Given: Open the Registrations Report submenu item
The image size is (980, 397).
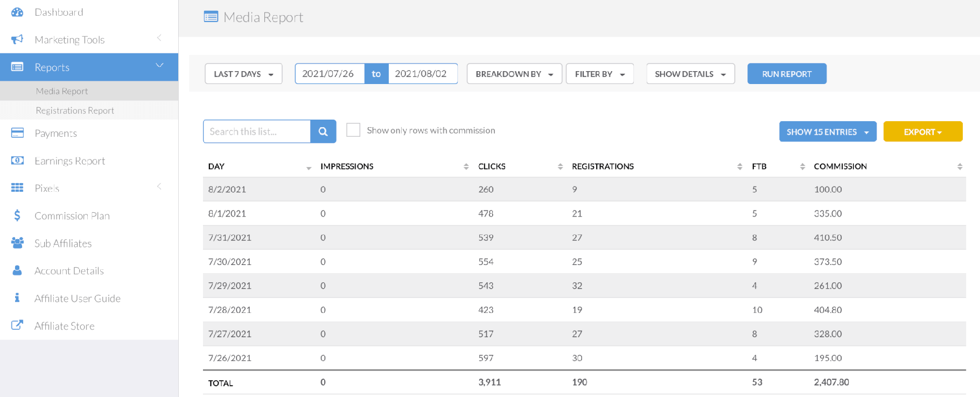Looking at the screenshot, I should [x=75, y=110].
